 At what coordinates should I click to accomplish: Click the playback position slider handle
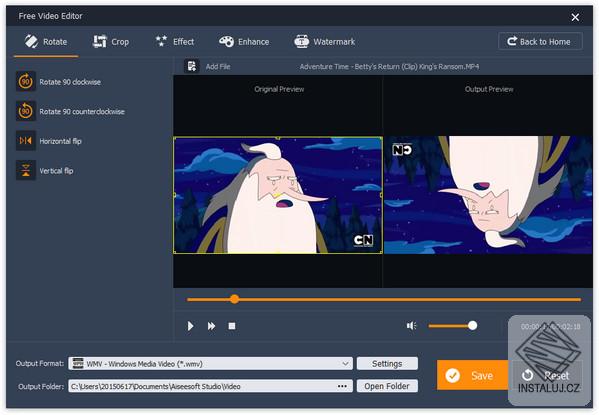click(x=235, y=299)
